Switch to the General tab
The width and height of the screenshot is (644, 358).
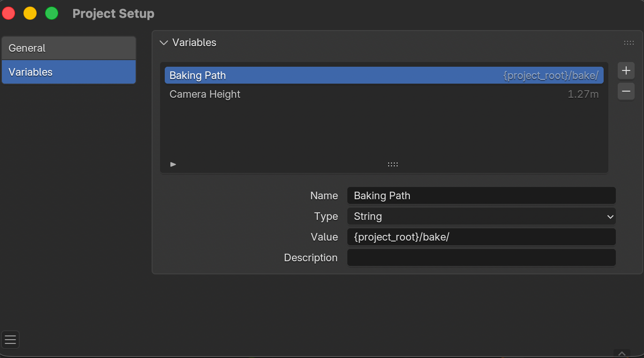coord(69,48)
